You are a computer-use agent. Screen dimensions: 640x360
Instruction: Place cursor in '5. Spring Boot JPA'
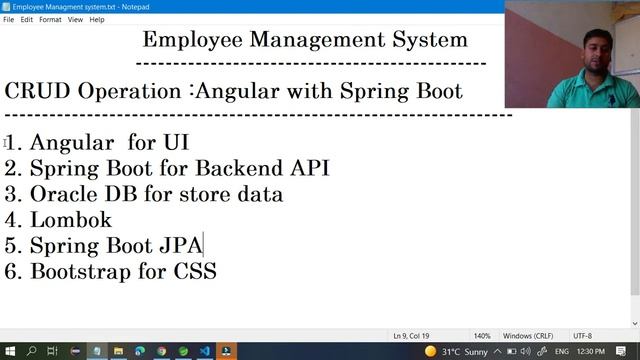tap(103, 246)
